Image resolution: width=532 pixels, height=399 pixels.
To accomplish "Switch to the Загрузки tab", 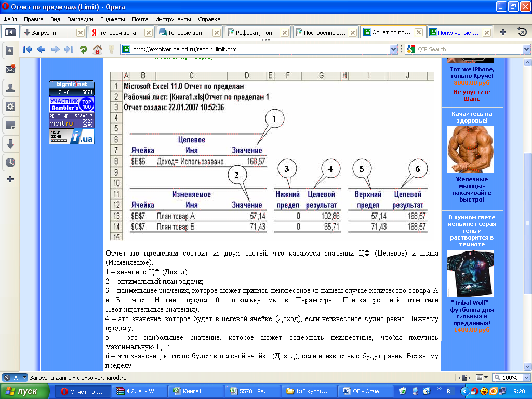I will click(49, 33).
